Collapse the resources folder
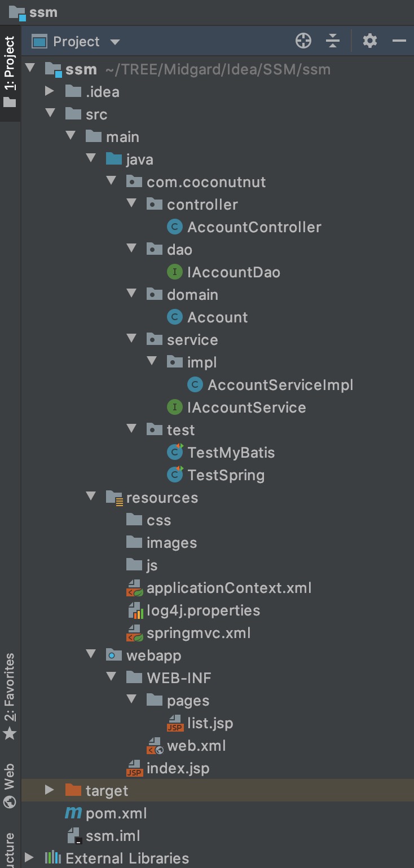 [x=91, y=497]
